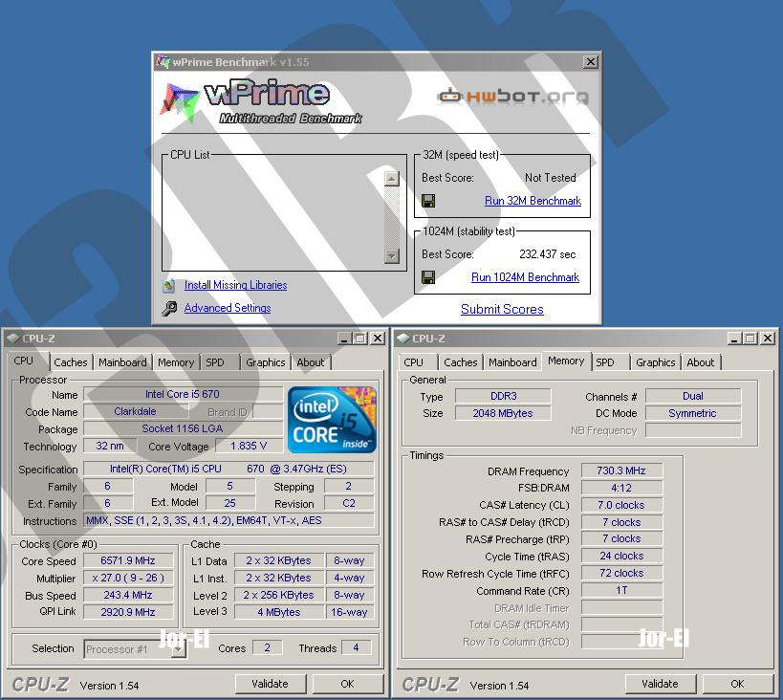Click the FSB:DRAM value 4:12

pos(621,488)
